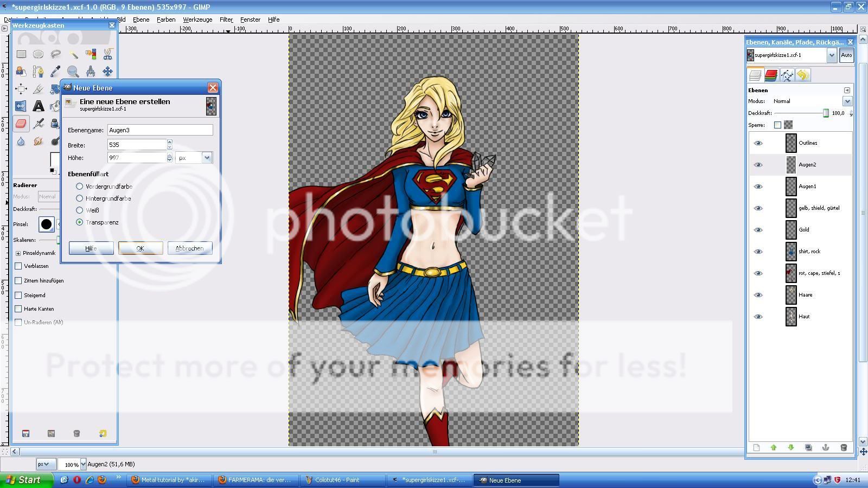Switch to the Undo history tab

(x=803, y=75)
